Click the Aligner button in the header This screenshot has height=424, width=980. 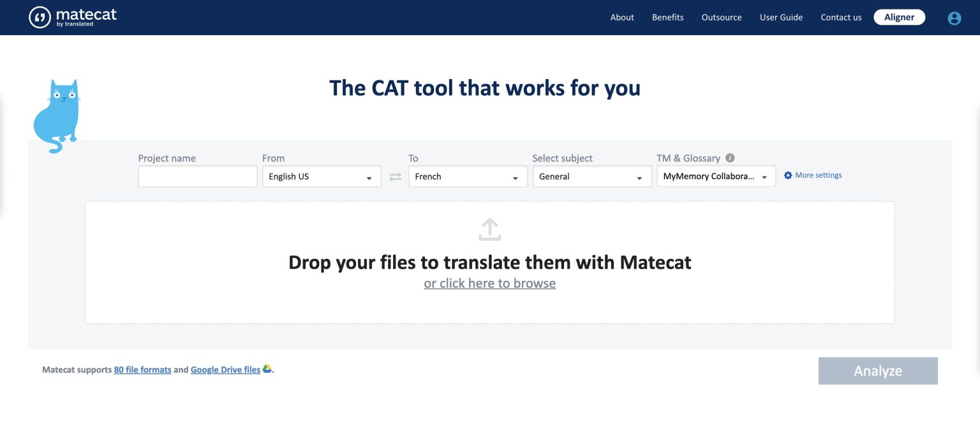899,17
